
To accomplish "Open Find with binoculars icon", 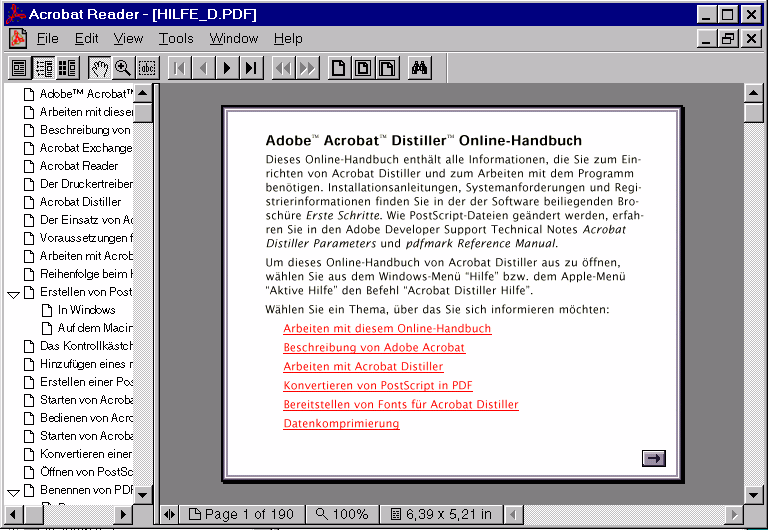I will (x=420, y=68).
